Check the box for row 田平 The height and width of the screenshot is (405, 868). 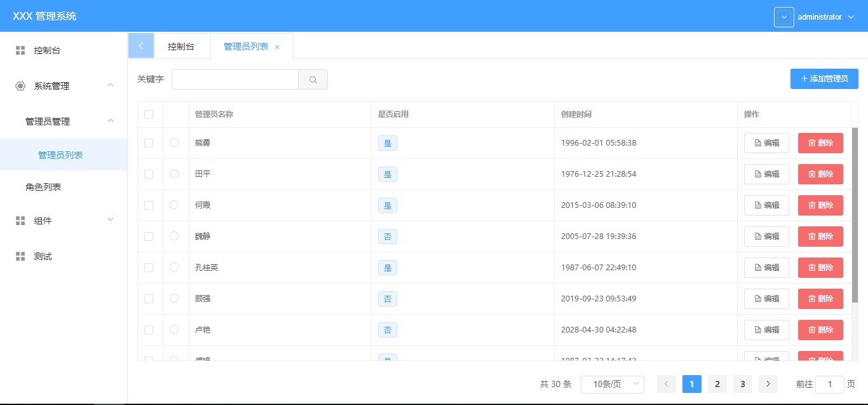(149, 174)
